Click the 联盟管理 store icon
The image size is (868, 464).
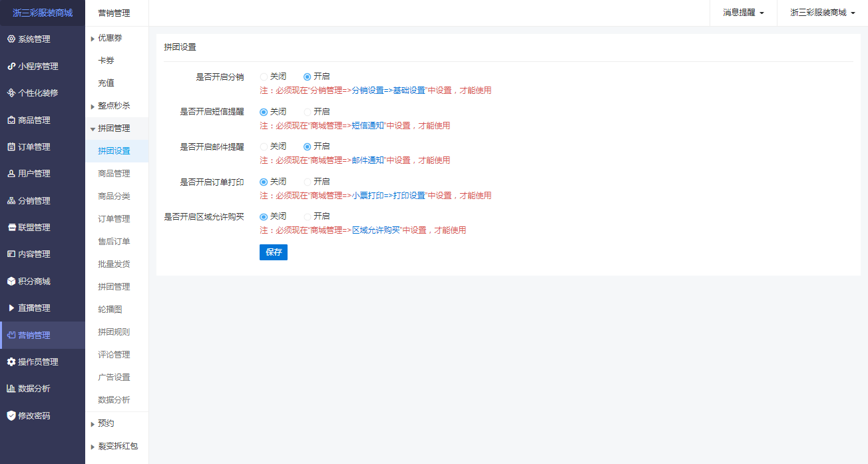[11, 228]
